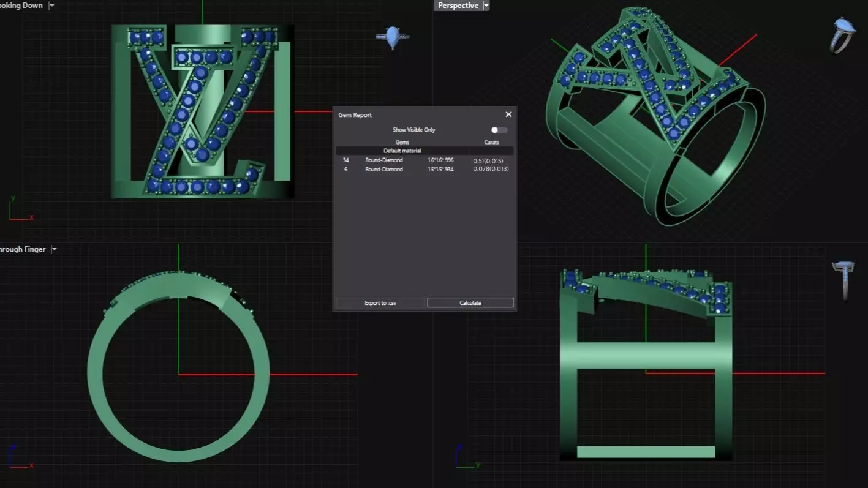Click the monogram ring in Looking Down viewport

tap(202, 111)
